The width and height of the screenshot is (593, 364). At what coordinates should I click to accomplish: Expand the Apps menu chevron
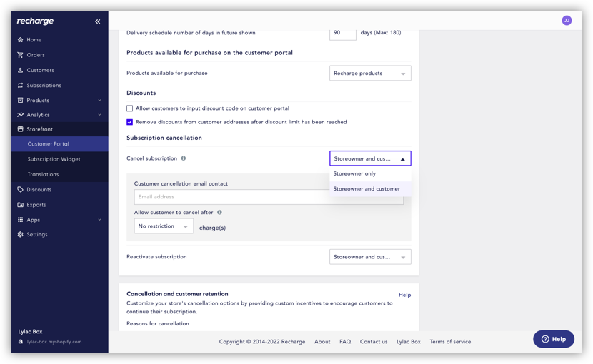click(99, 220)
